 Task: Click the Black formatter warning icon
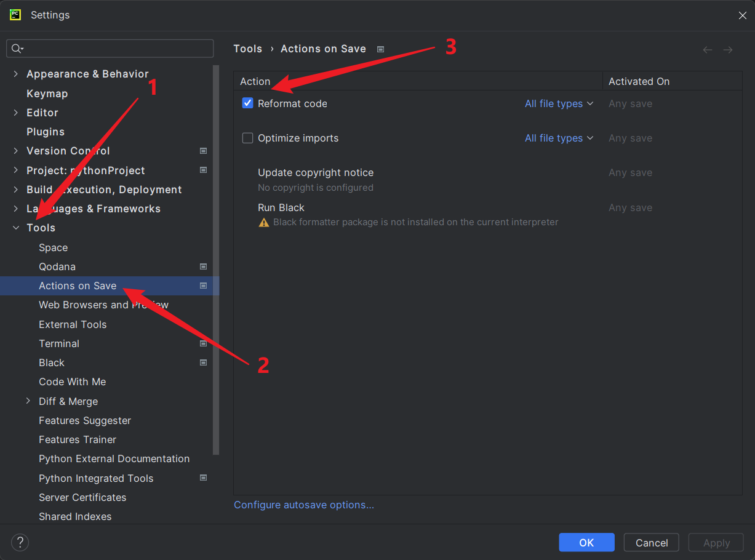coord(264,222)
